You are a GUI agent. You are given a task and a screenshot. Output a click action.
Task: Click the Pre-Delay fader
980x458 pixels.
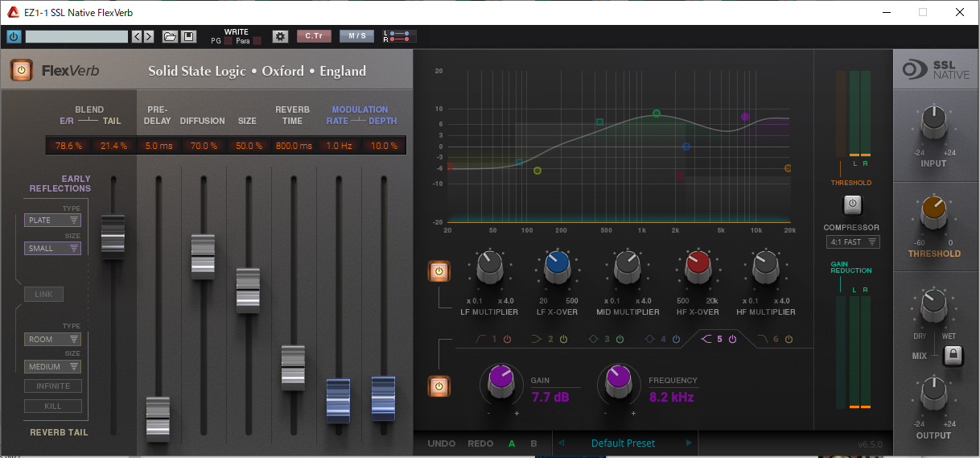coord(158,419)
